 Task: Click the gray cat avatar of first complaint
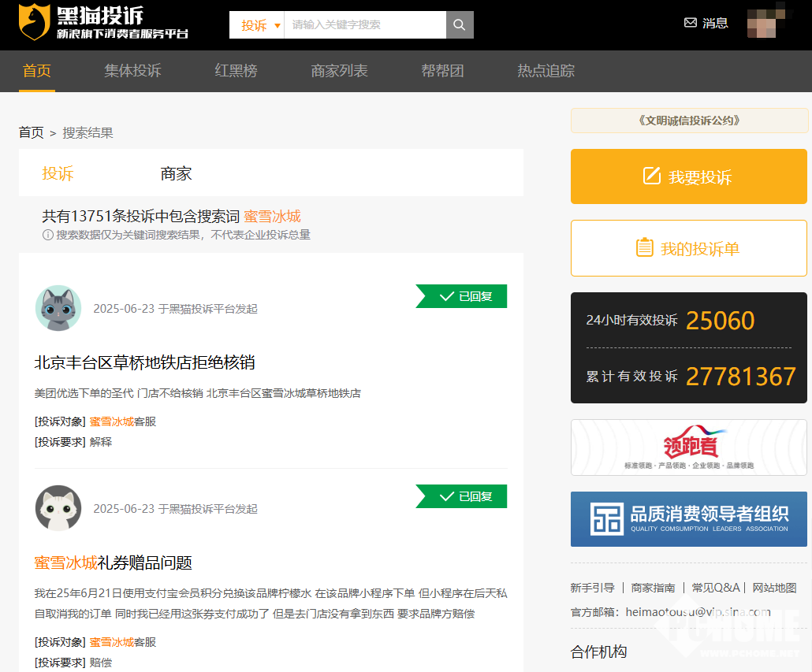click(x=58, y=308)
